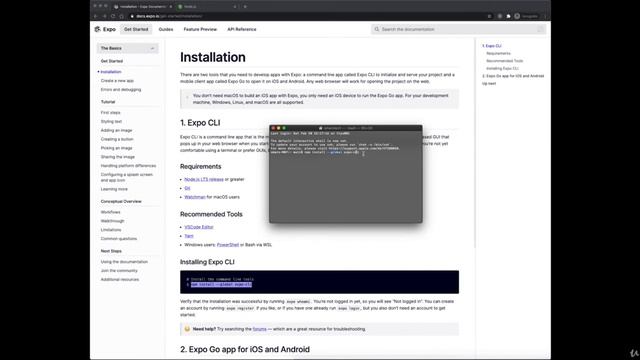Screen dimensions: 640x360
Task: Follow the PowerShell link
Action: (228, 245)
